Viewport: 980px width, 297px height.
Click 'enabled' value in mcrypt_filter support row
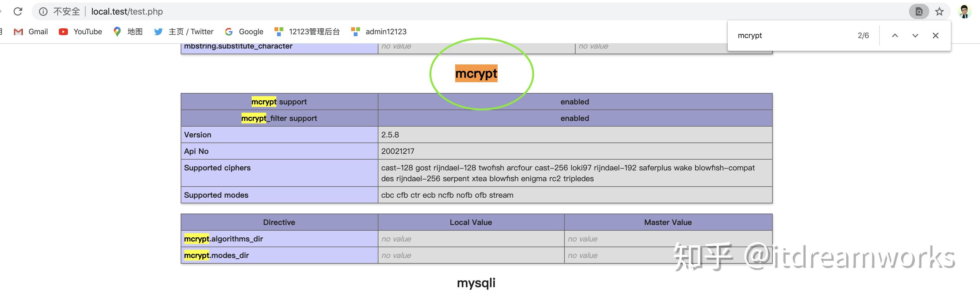(574, 118)
